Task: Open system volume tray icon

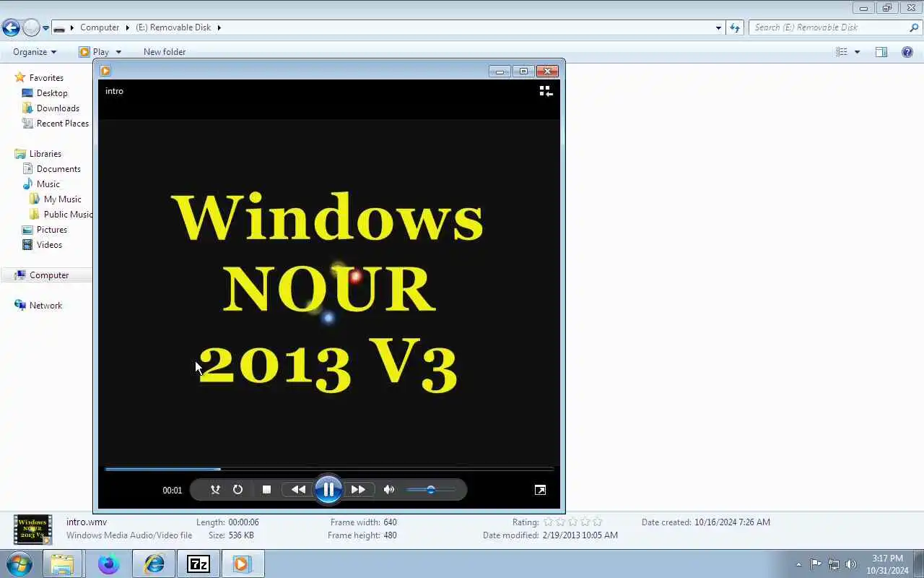Action: point(851,564)
